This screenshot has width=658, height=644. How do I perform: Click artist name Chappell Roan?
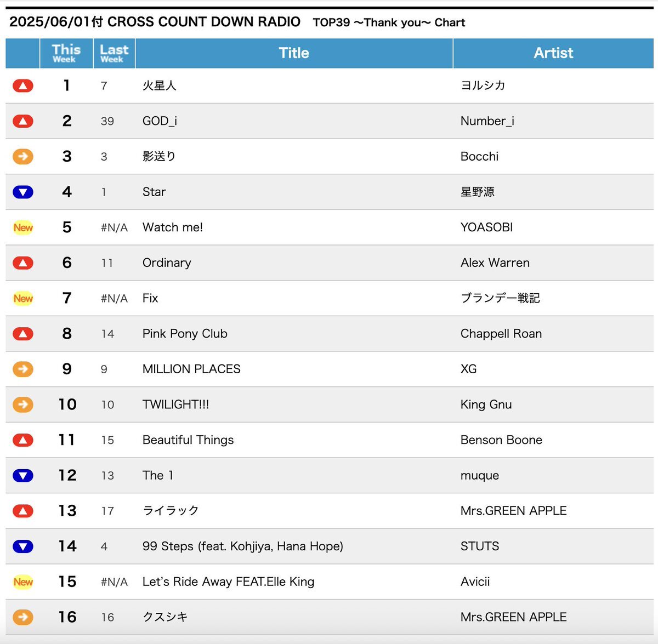point(501,334)
